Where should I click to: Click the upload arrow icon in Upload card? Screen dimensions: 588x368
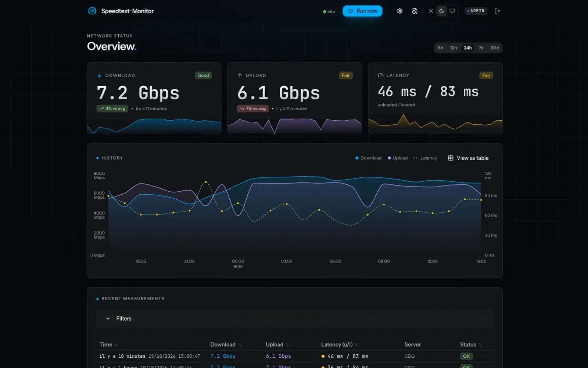tap(240, 75)
